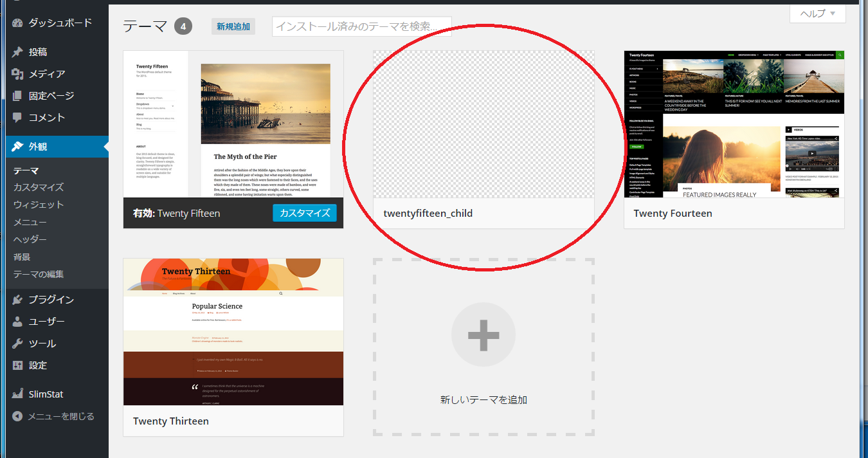Click the Twenty Thirteen theme name
The height and width of the screenshot is (458, 868).
click(171, 421)
